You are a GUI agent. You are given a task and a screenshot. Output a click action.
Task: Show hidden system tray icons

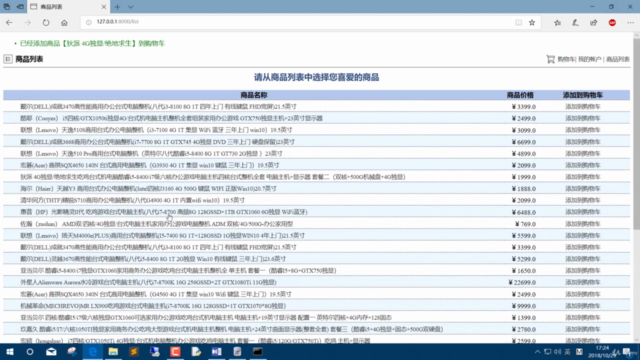(x=538, y=352)
